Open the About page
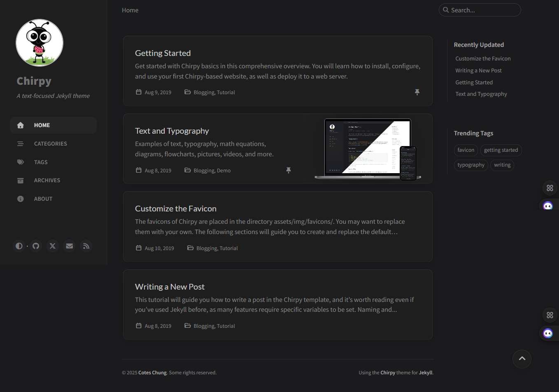The height and width of the screenshot is (392, 559). pos(43,199)
